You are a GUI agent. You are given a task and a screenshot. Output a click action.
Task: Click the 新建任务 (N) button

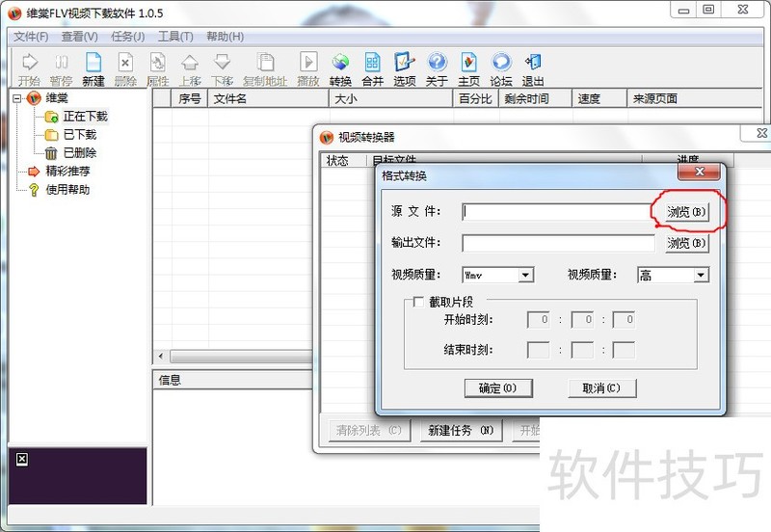coord(461,430)
